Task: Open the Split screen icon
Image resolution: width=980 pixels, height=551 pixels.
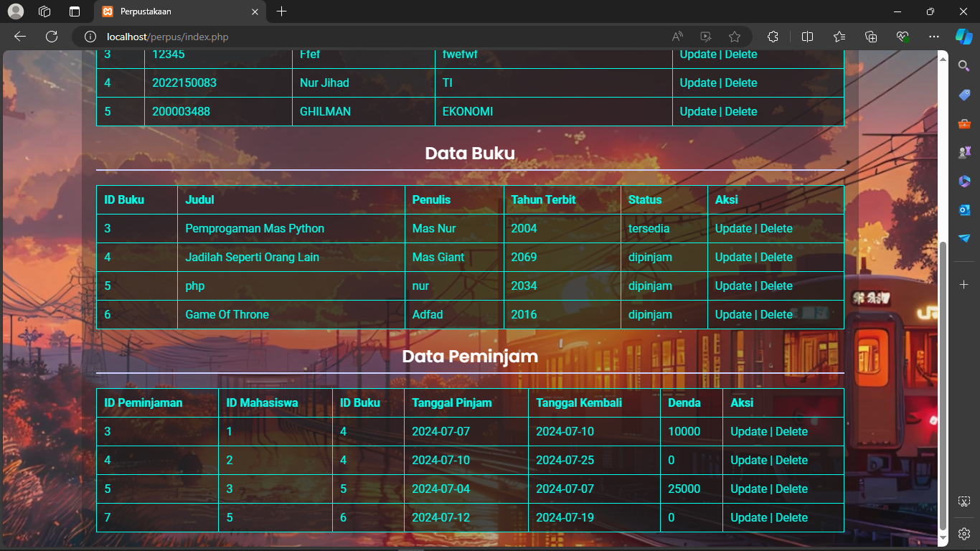Action: [x=807, y=37]
